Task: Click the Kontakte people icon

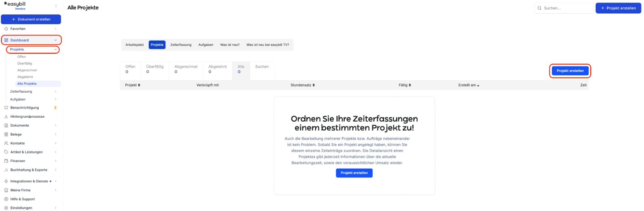Action: point(6,143)
